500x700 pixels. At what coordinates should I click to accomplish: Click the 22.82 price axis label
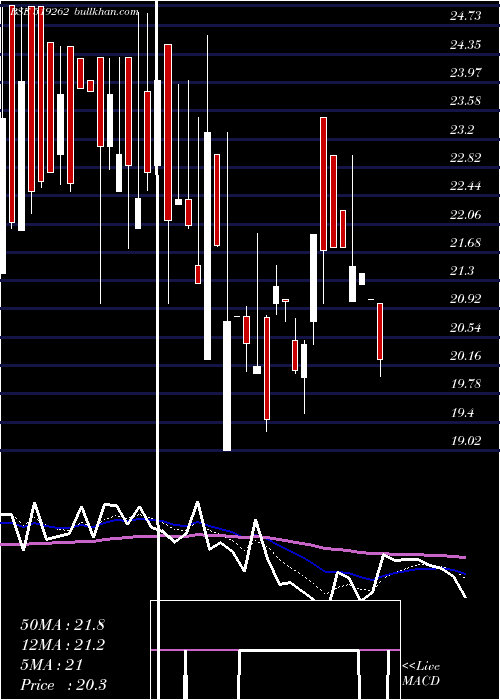point(466,158)
